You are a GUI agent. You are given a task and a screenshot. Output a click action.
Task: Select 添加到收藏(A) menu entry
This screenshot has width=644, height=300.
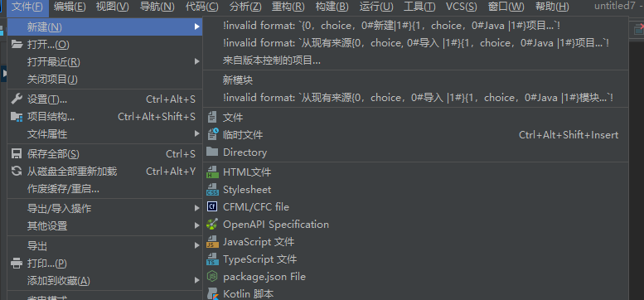click(x=104, y=281)
